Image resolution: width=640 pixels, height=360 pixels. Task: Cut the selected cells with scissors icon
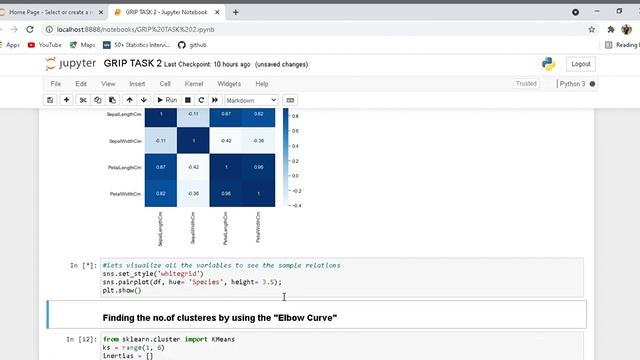(x=83, y=100)
